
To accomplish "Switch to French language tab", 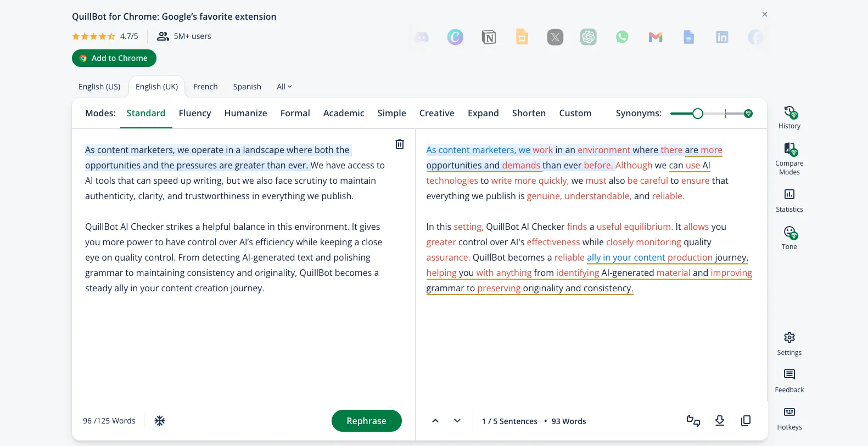I will [205, 87].
